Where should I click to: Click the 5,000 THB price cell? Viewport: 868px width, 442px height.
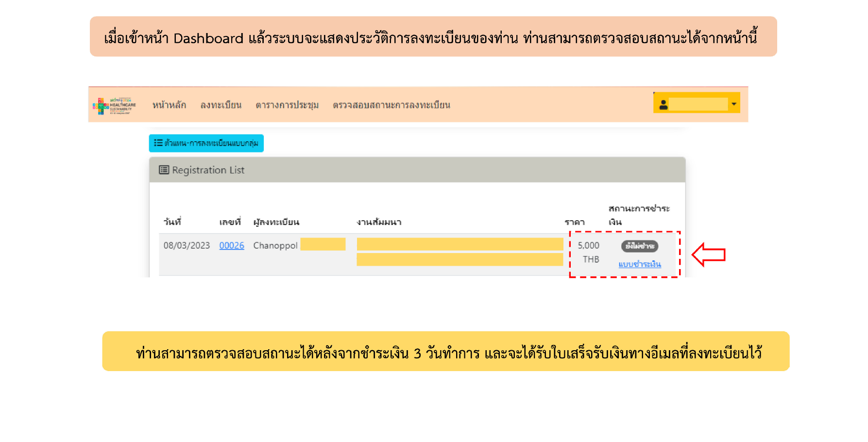tap(589, 252)
